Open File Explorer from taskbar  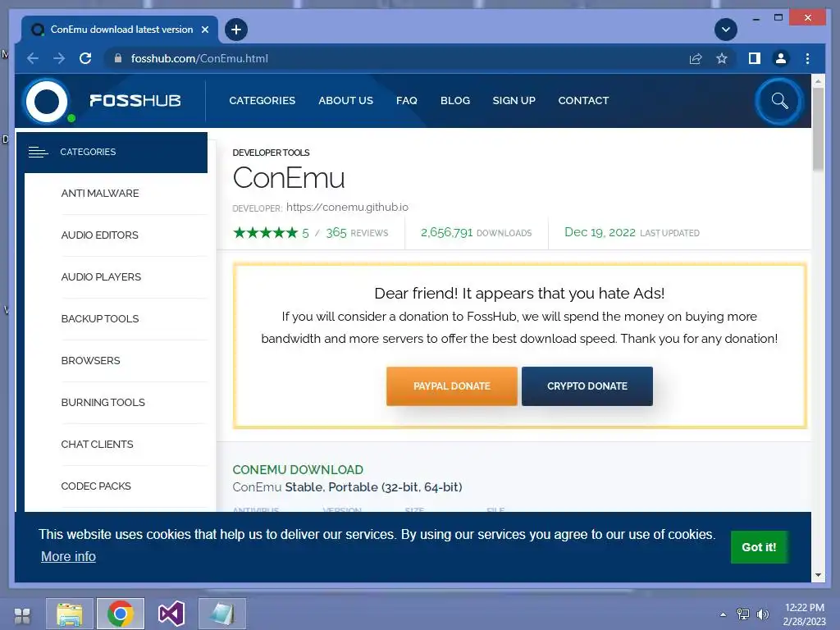[70, 614]
